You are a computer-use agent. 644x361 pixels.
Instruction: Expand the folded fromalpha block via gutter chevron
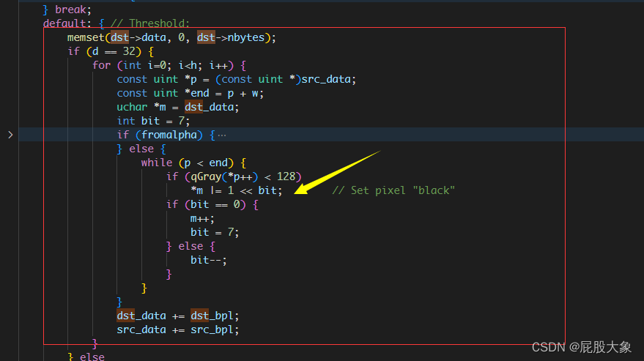coord(11,135)
